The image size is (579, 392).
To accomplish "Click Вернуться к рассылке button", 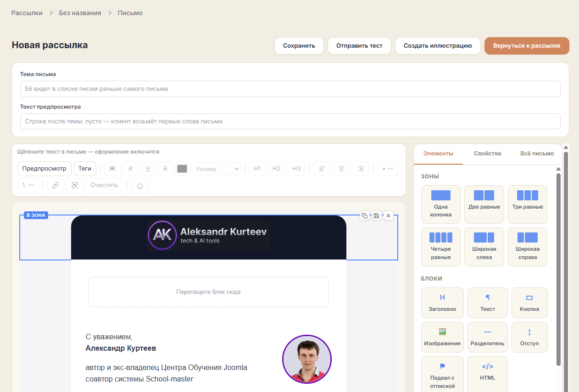I will tap(527, 46).
